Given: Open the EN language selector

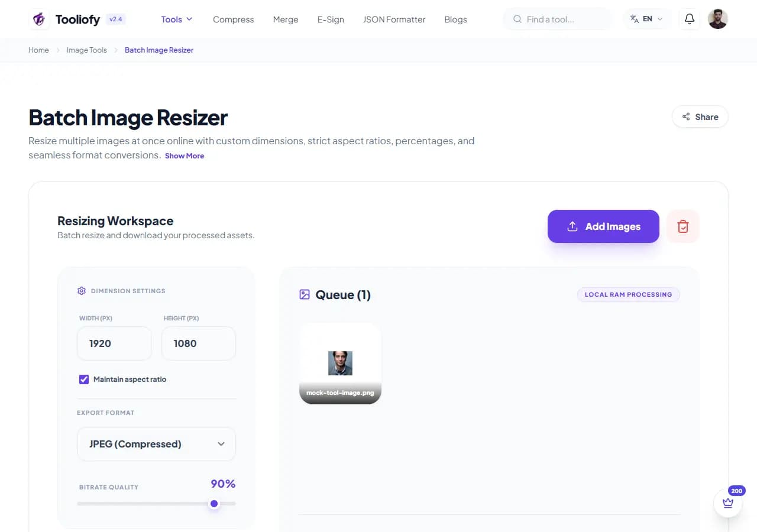Looking at the screenshot, I should [648, 19].
